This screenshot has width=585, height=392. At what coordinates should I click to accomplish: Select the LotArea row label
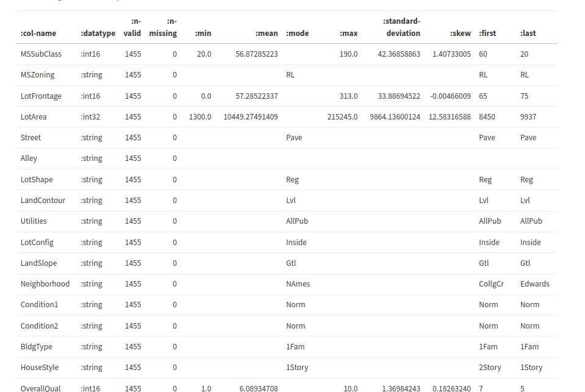(34, 116)
